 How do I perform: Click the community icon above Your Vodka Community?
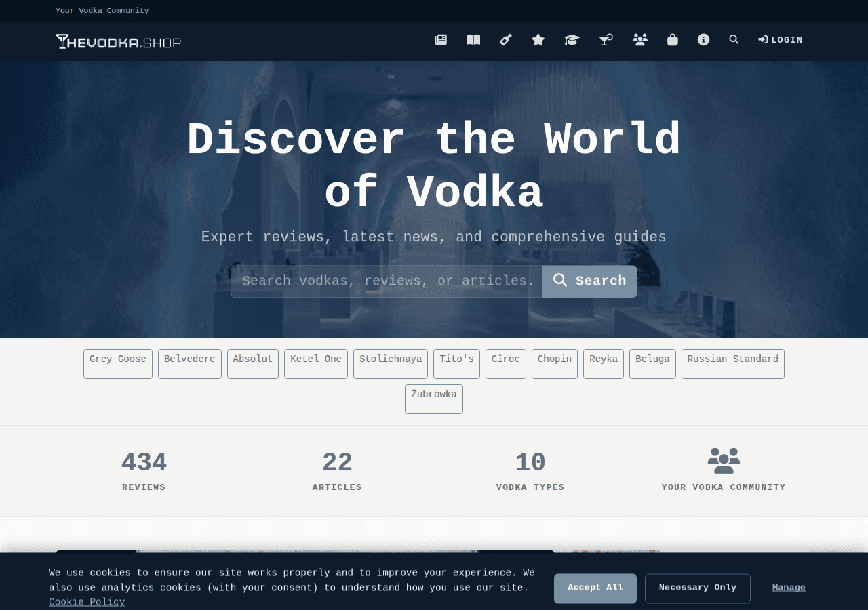724,461
